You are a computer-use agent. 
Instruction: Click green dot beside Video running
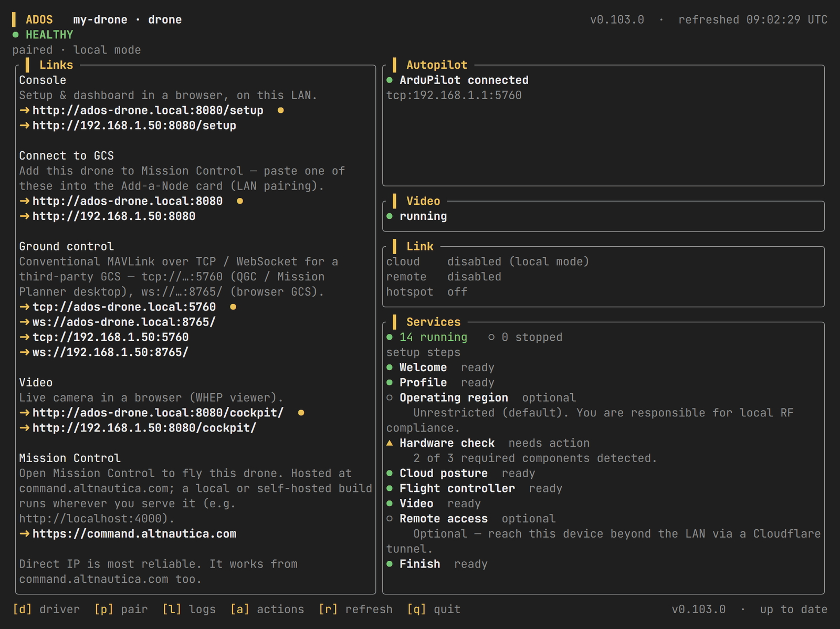tap(390, 216)
